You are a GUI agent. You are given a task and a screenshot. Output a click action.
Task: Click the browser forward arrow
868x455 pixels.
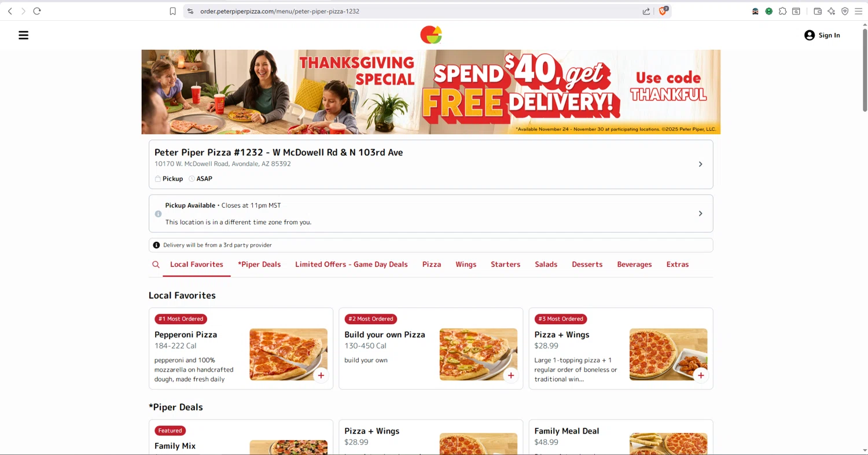23,11
